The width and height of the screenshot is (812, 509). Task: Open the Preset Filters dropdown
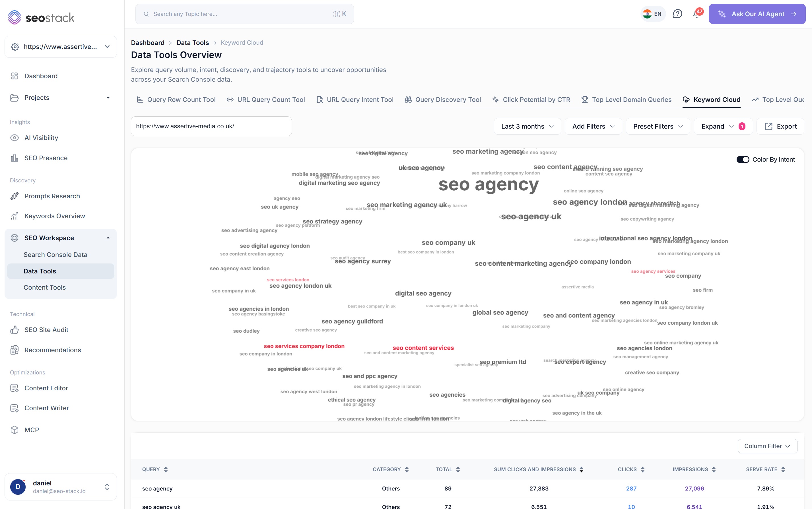pos(658,126)
